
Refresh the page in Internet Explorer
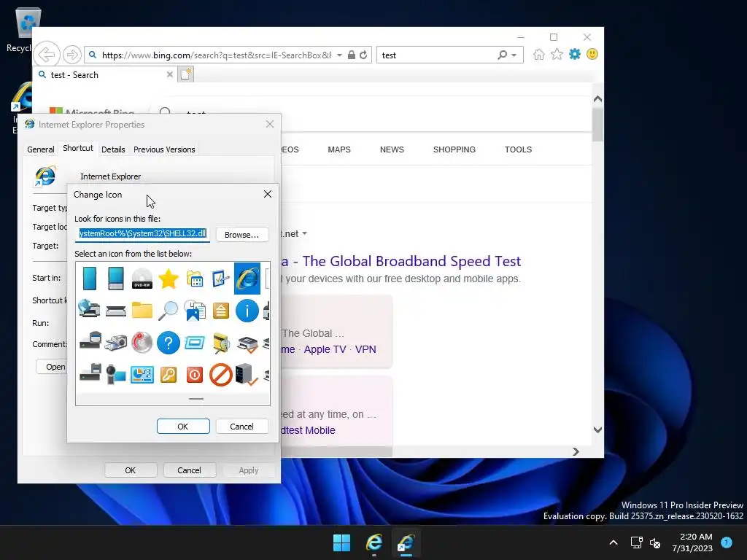(363, 55)
